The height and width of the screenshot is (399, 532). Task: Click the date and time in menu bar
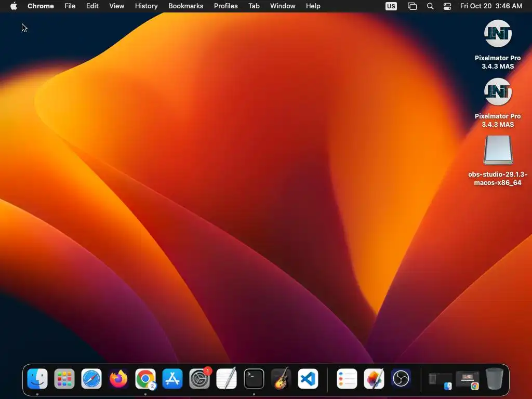[x=491, y=6]
